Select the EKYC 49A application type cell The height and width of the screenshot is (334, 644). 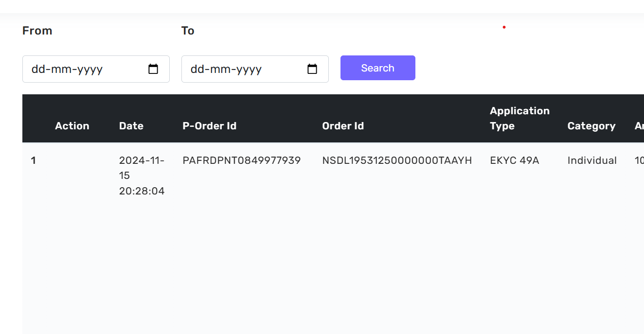[x=515, y=160]
